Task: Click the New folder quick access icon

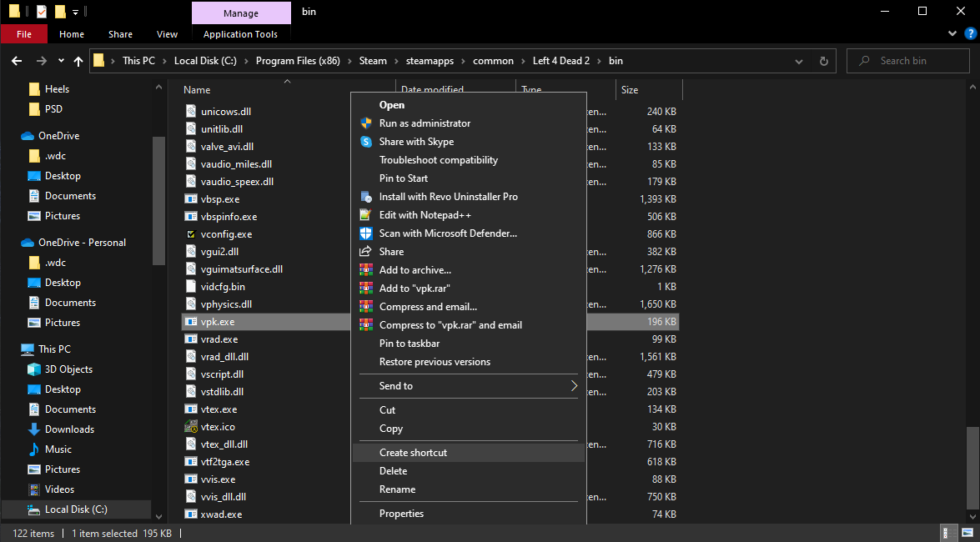Action: [60, 11]
